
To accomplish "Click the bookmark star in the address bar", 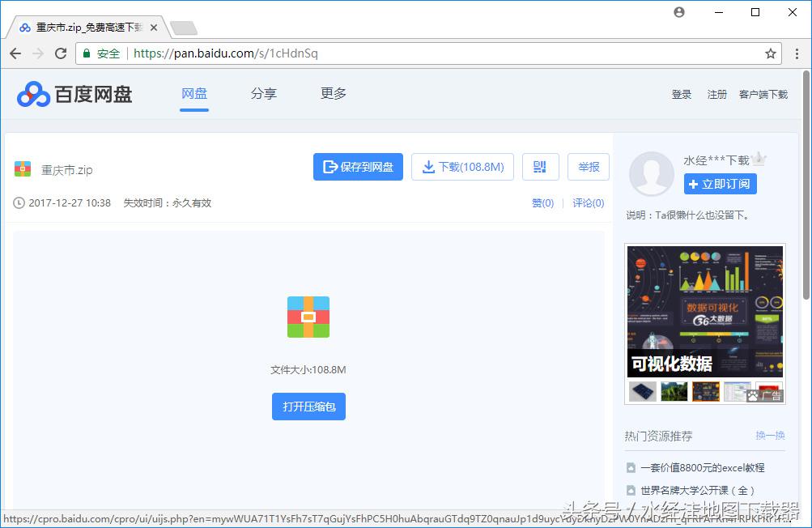I will (x=770, y=53).
